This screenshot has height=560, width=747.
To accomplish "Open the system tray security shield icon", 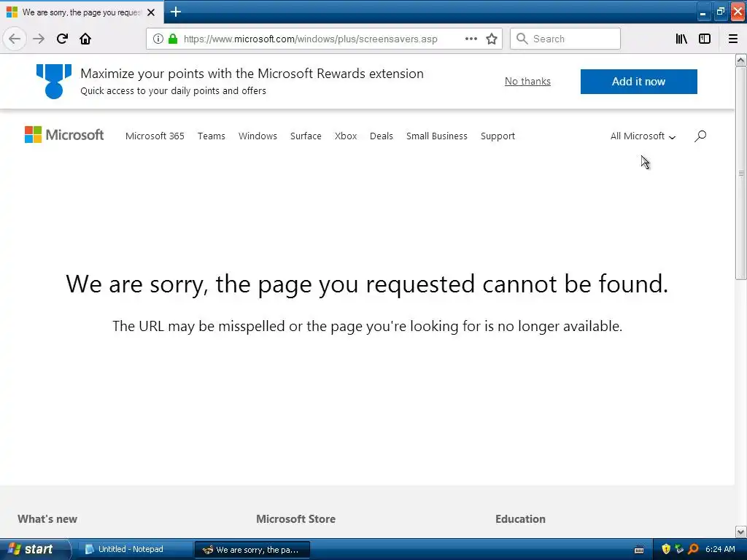I will point(666,549).
